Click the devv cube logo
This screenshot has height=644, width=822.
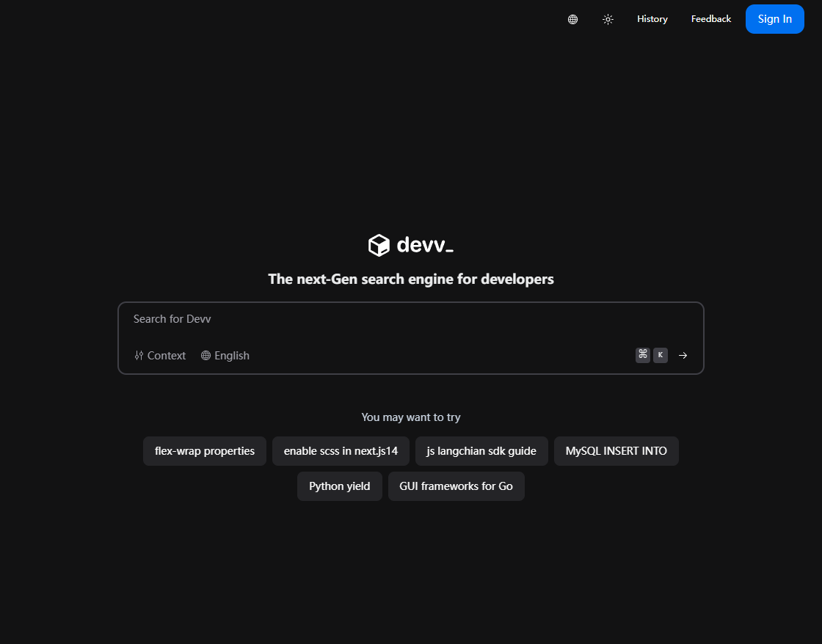379,245
